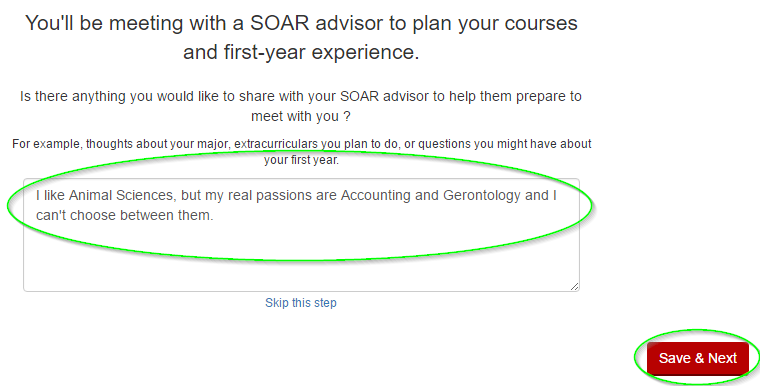Click the 'first-year experience' heading line
This screenshot has height=386, width=760.
(301, 52)
